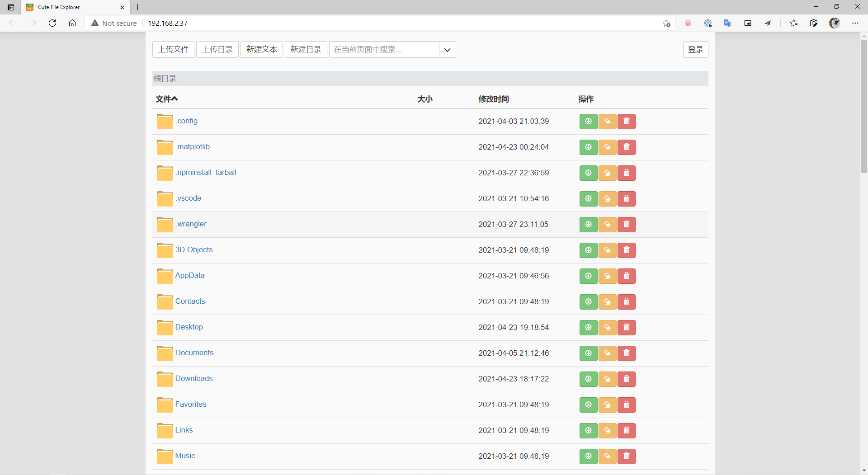Viewport: 868px width, 475px height.
Task: Open the Contacts folder link
Action: coord(190,301)
